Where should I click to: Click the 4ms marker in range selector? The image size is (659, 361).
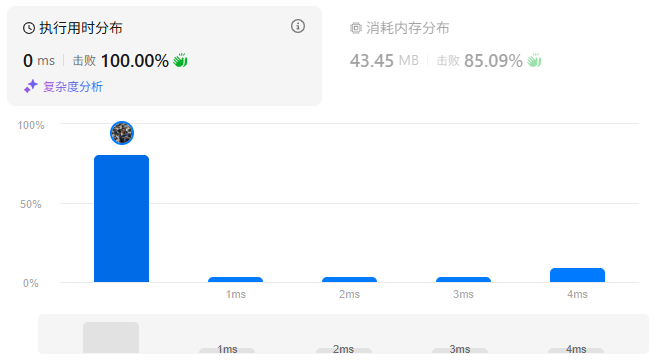pos(576,350)
